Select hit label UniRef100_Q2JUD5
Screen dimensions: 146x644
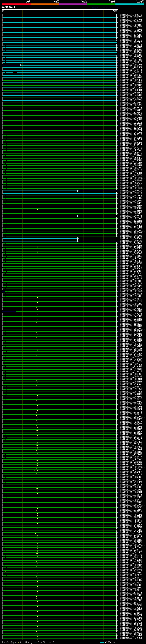pyautogui.click(x=131, y=246)
